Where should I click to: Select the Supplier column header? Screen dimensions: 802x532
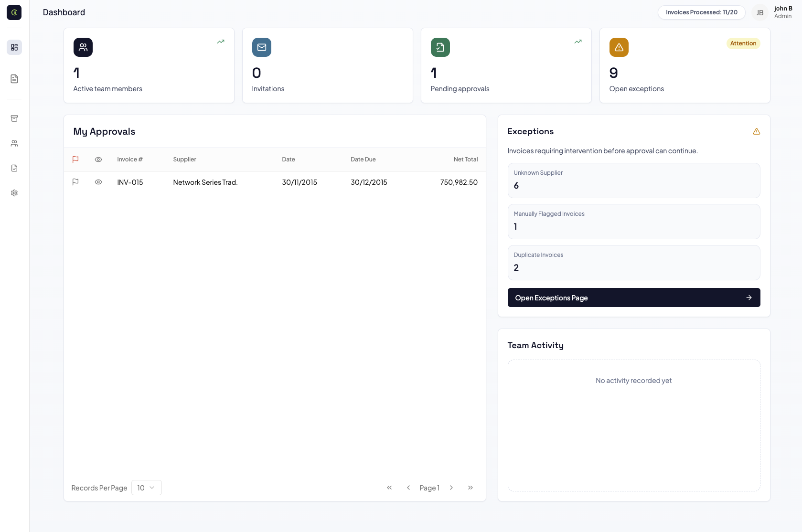[184, 159]
